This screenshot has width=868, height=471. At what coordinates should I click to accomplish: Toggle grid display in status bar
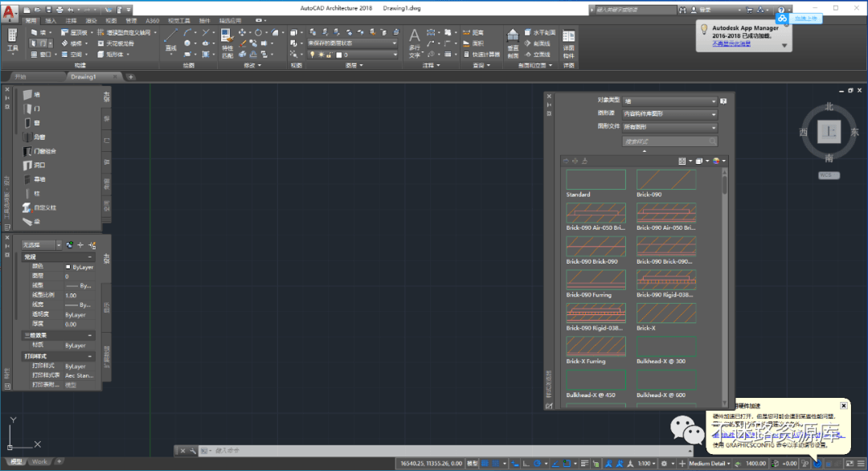pos(485,463)
